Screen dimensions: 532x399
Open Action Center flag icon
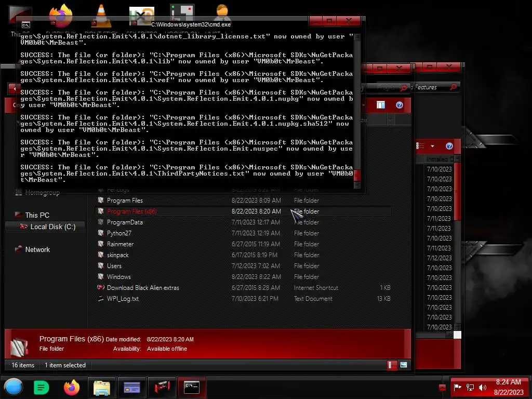click(457, 387)
